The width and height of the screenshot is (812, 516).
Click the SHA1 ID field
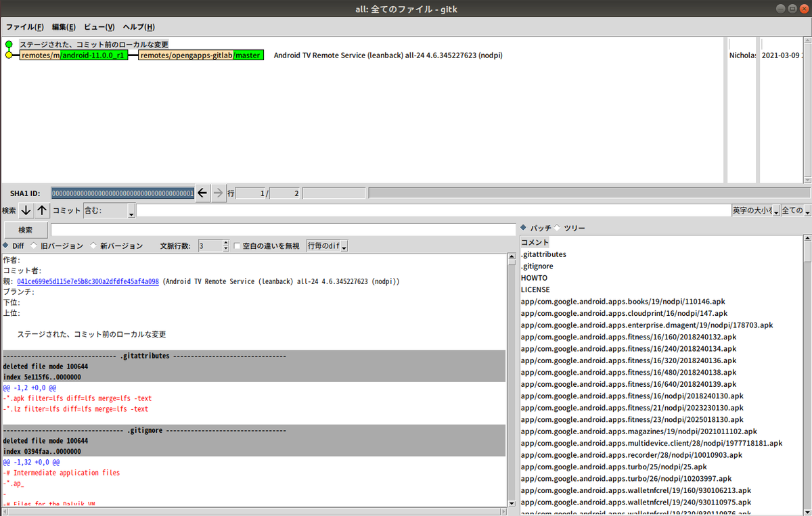click(x=122, y=193)
